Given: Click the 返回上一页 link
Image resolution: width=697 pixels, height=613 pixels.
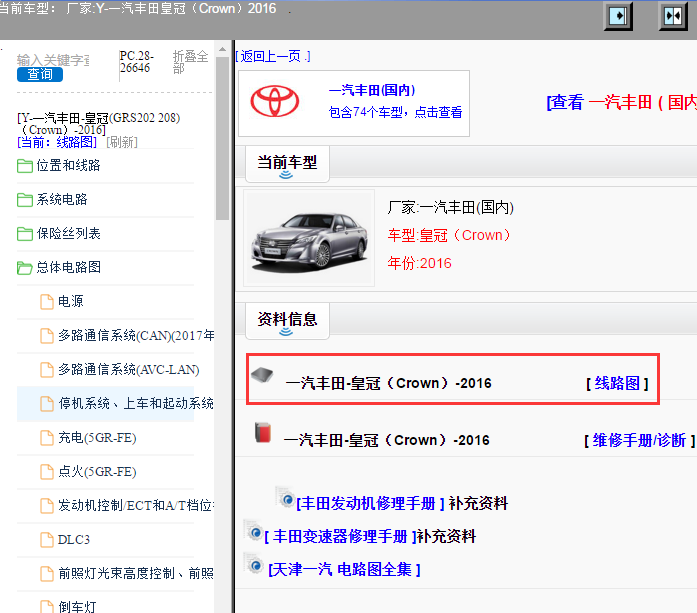Looking at the screenshot, I should [273, 56].
